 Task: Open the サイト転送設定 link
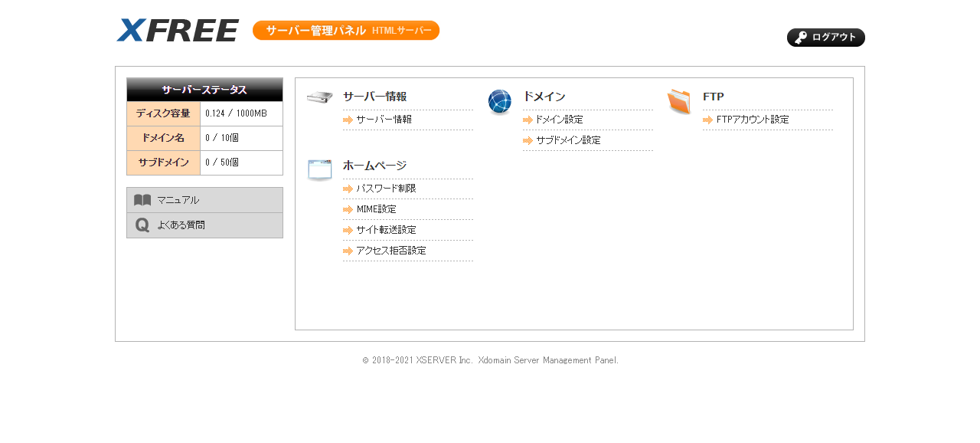(x=386, y=230)
